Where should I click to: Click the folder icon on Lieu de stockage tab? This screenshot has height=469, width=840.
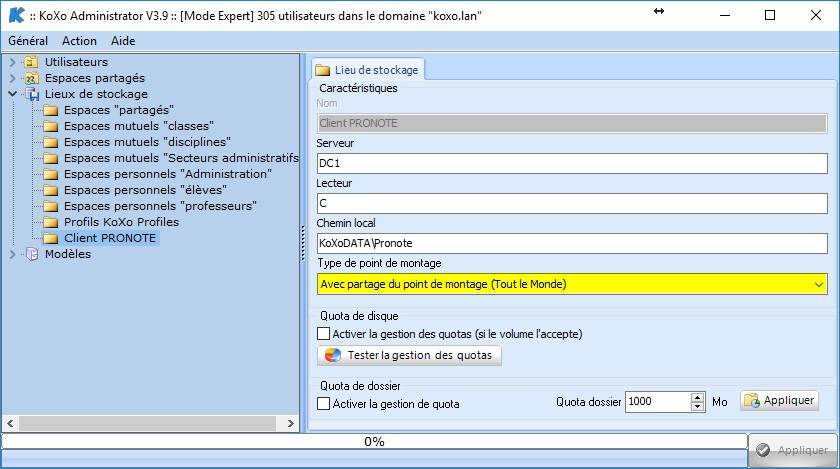(x=322, y=70)
